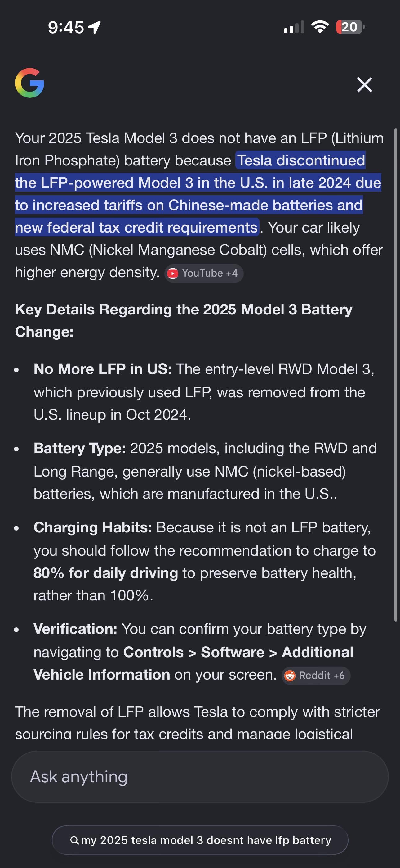
Task: Close the AI overview panel
Action: pos(364,84)
